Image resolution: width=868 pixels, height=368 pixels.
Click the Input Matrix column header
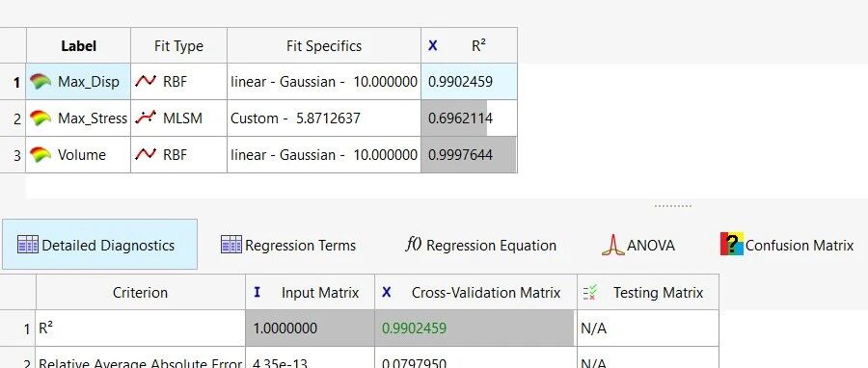310,292
